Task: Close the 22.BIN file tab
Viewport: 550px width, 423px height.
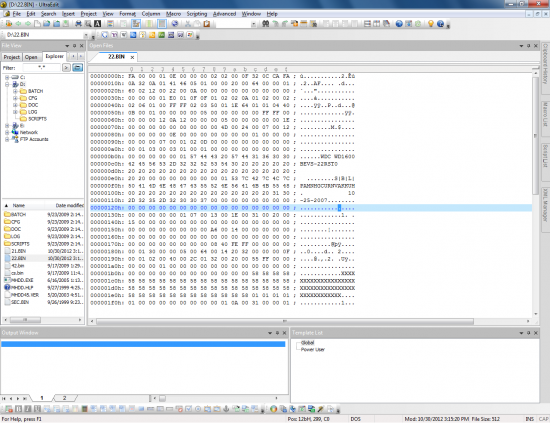Action: click(x=132, y=57)
